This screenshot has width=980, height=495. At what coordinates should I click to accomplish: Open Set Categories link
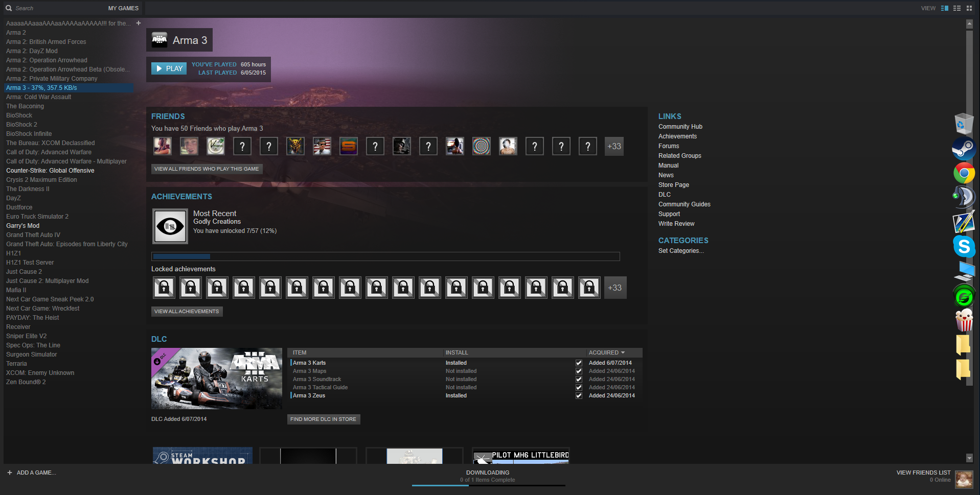[x=681, y=251]
